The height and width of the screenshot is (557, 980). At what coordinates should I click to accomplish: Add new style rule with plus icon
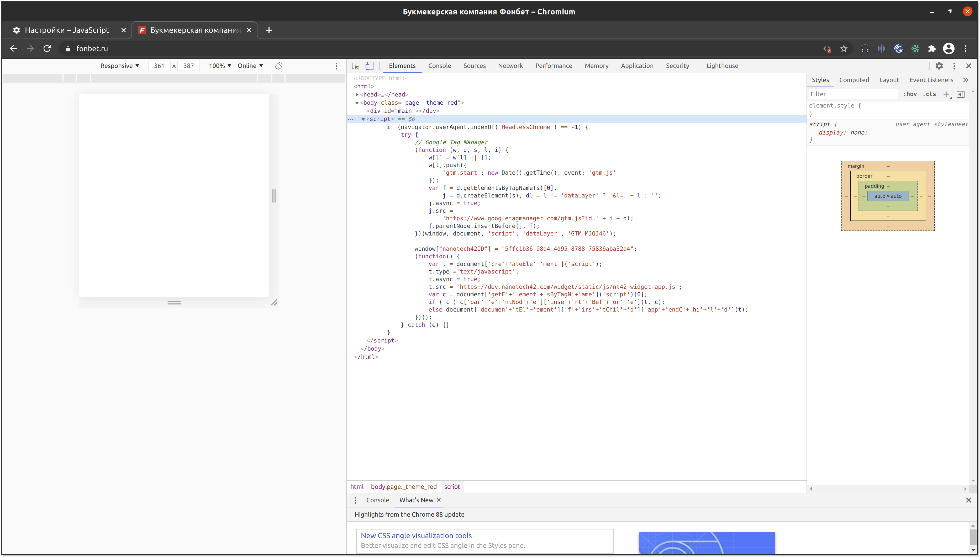point(946,94)
